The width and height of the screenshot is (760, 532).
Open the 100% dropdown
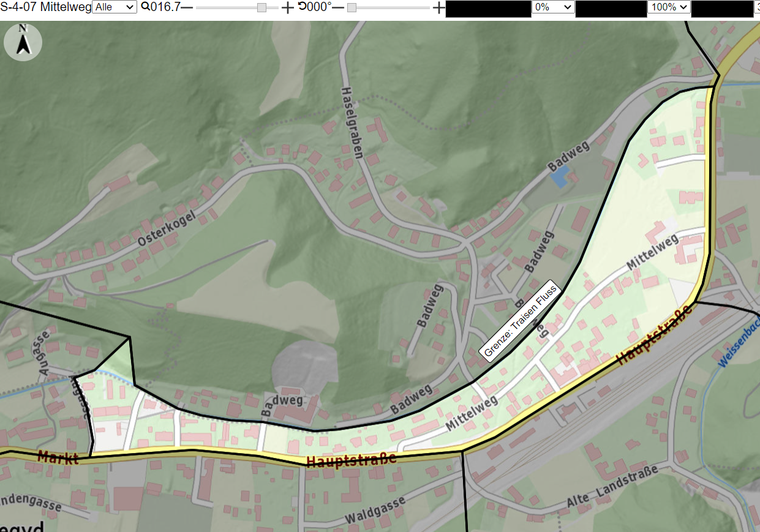(669, 7)
